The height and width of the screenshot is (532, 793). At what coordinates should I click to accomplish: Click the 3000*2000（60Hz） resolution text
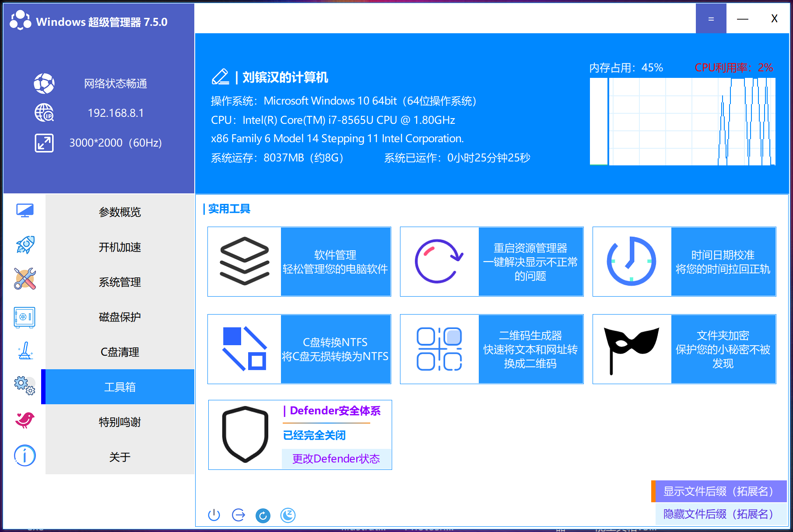click(x=116, y=143)
